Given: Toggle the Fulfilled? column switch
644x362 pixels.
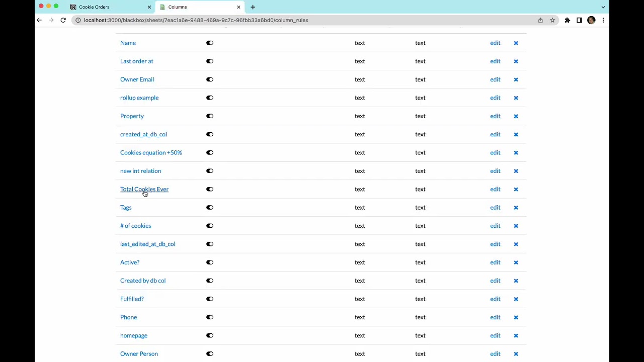Looking at the screenshot, I should 210,299.
